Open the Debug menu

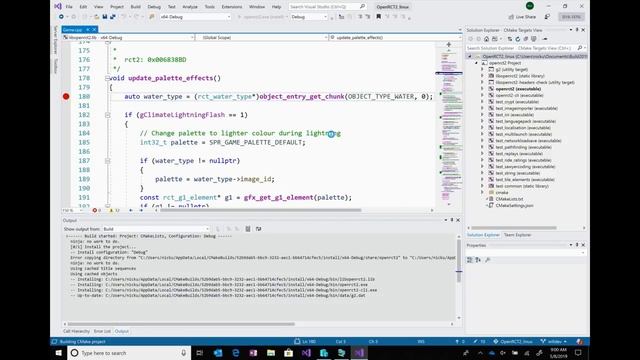click(154, 7)
